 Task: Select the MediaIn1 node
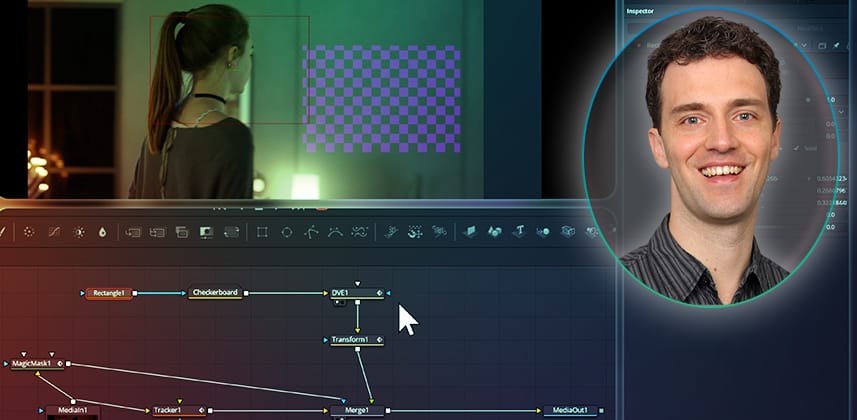pos(73,411)
